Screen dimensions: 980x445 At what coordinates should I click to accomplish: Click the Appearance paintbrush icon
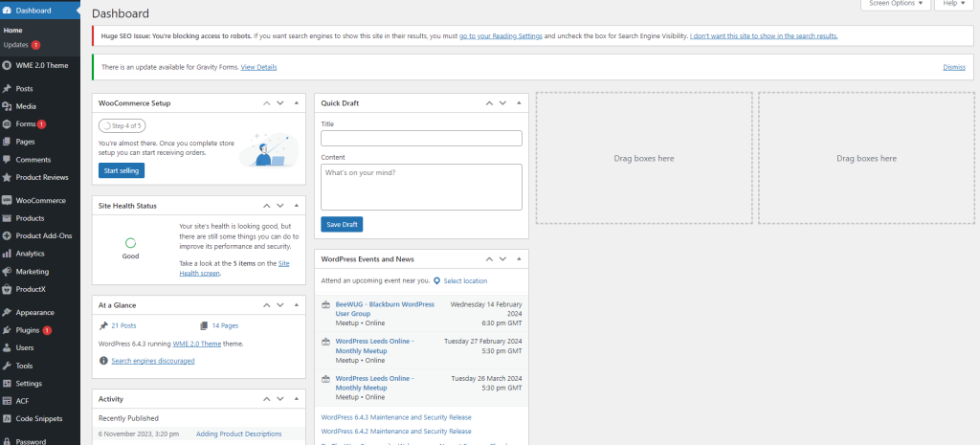(8, 313)
